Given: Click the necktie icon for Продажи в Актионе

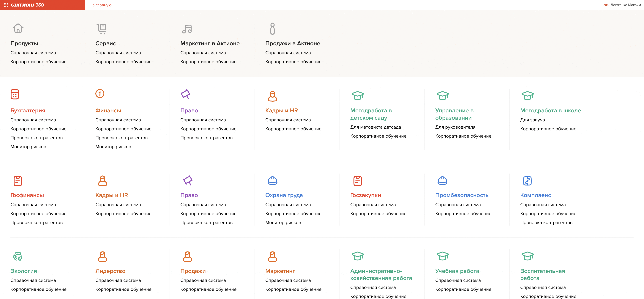Looking at the screenshot, I should click(272, 29).
